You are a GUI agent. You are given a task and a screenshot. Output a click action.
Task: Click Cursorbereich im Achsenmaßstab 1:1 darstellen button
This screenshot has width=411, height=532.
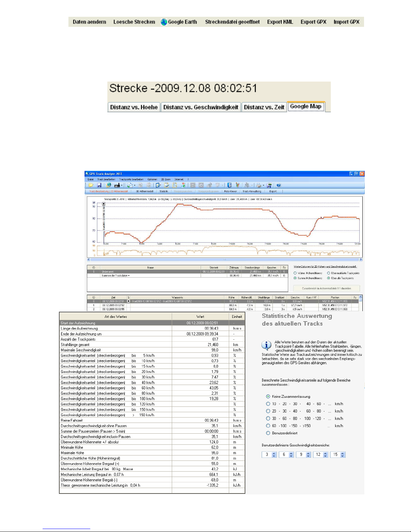point(326,288)
